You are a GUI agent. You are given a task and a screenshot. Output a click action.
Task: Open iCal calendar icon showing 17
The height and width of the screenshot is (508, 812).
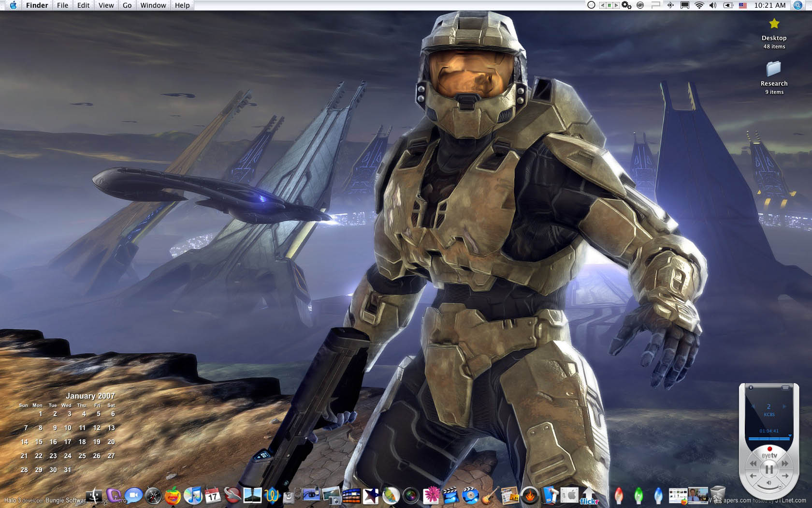[213, 495]
